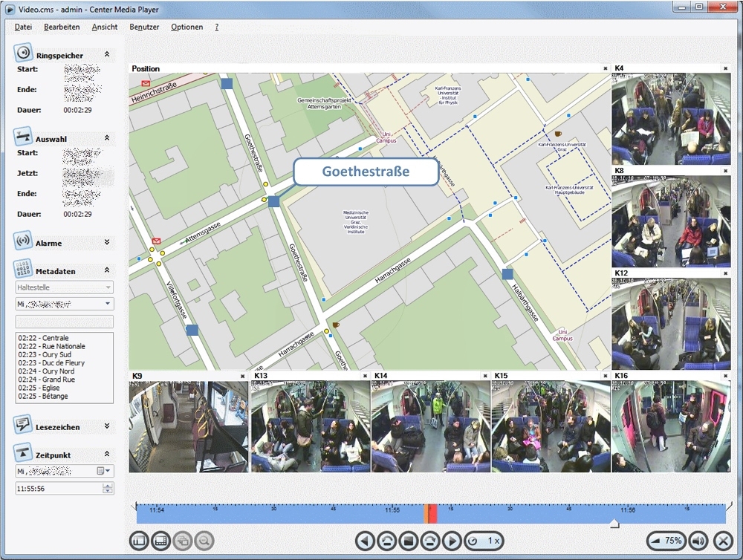Close the K9 camera view
The image size is (743, 560).
click(x=243, y=376)
